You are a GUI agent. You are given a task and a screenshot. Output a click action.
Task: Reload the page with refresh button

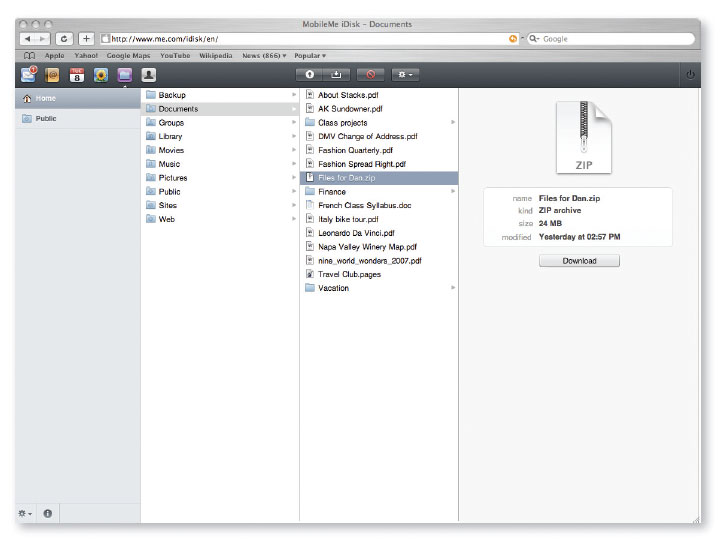(64, 39)
